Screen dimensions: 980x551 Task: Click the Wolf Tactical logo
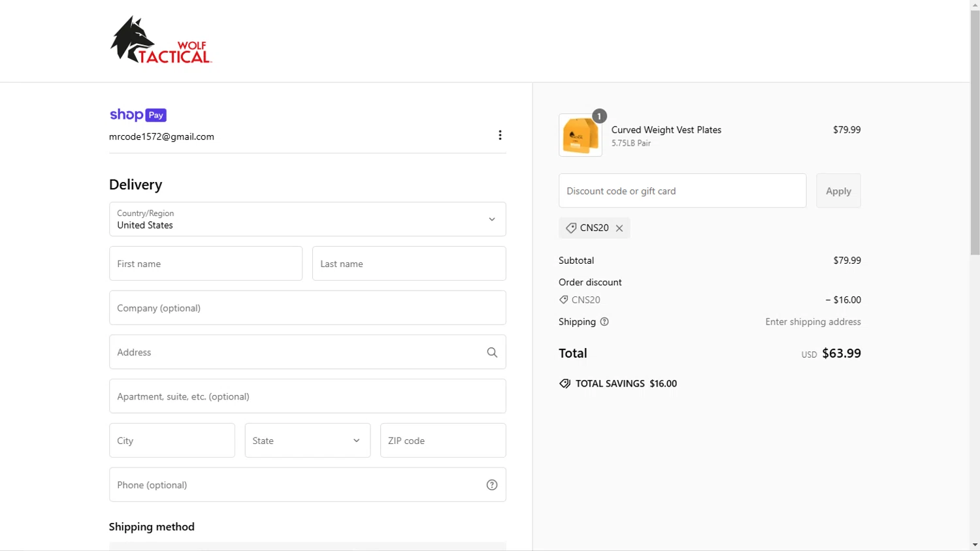coord(161,40)
